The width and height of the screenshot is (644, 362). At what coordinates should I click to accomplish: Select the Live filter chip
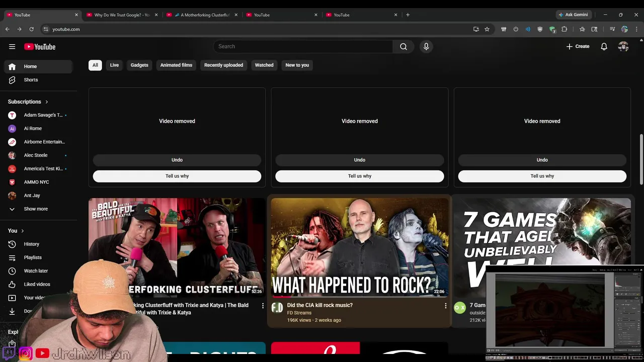click(114, 65)
